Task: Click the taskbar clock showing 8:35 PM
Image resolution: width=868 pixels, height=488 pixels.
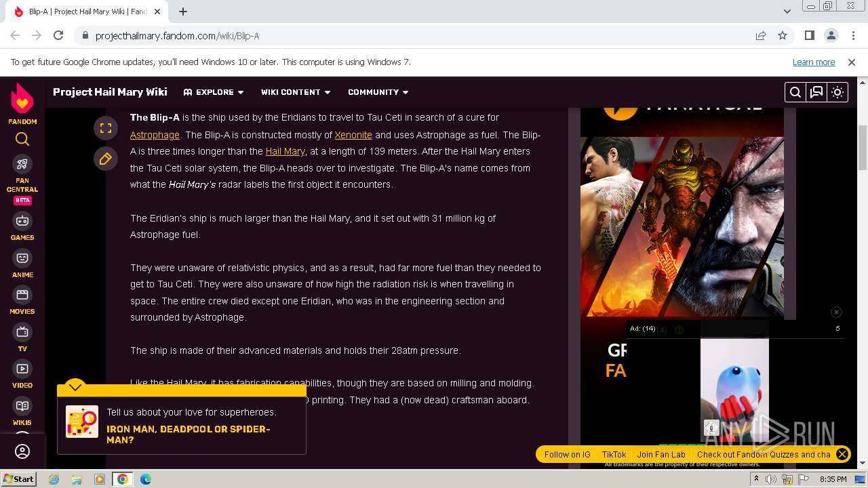Action: (x=833, y=479)
